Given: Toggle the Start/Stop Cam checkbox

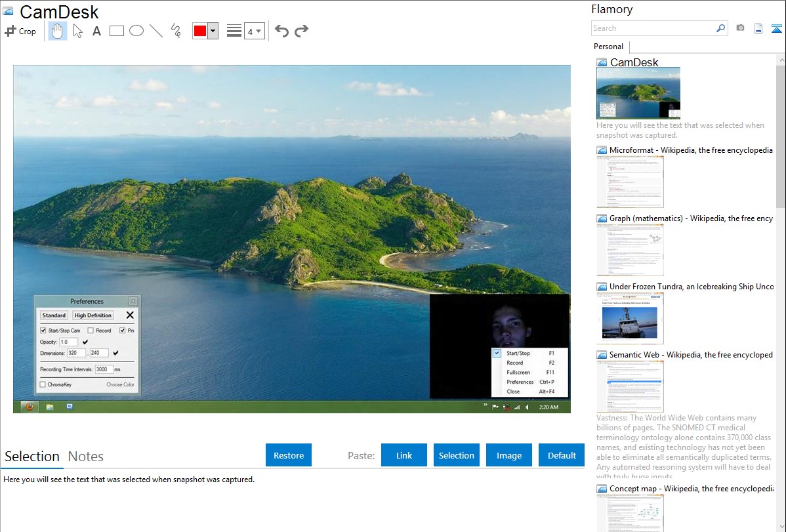Looking at the screenshot, I should (x=43, y=331).
